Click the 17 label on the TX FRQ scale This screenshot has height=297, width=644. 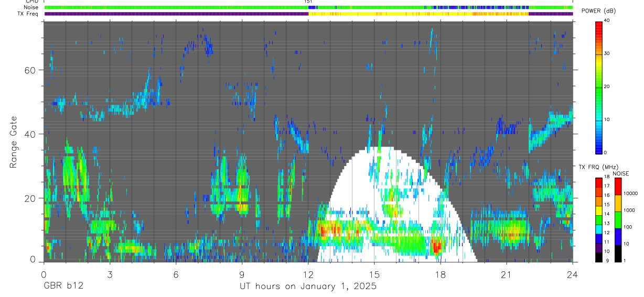click(x=607, y=186)
